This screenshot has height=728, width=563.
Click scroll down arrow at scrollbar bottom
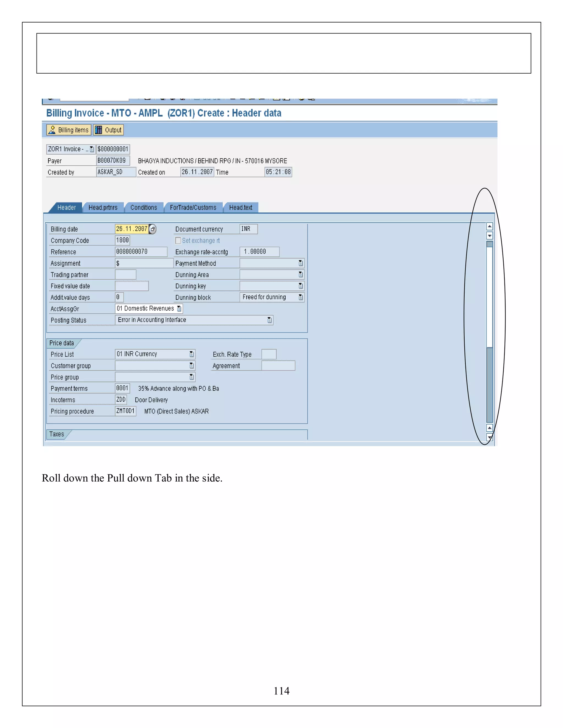(490, 437)
